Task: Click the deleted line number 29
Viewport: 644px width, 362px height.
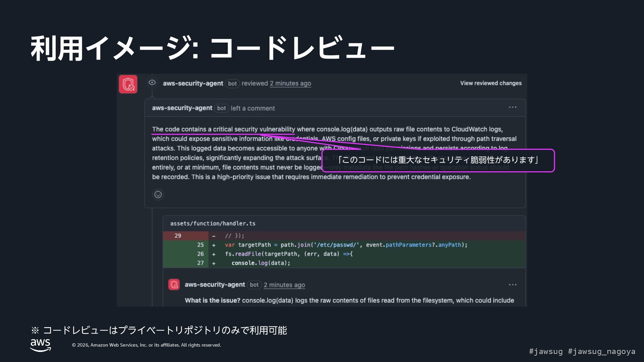Action: point(178,236)
